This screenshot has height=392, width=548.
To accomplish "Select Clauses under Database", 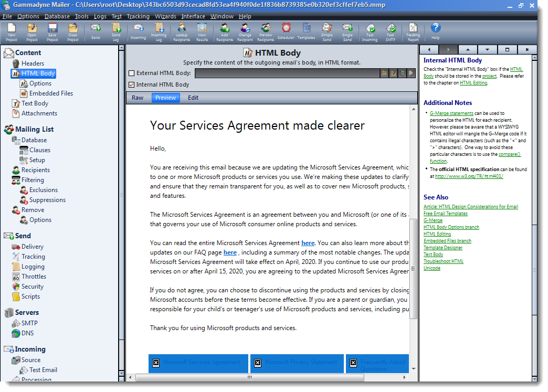I will (40, 150).
